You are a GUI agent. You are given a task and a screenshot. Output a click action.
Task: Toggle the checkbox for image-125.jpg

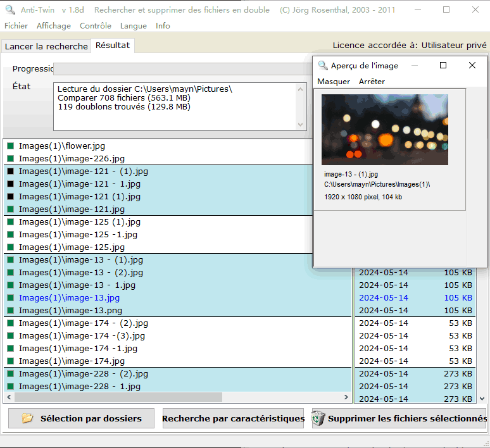point(11,247)
